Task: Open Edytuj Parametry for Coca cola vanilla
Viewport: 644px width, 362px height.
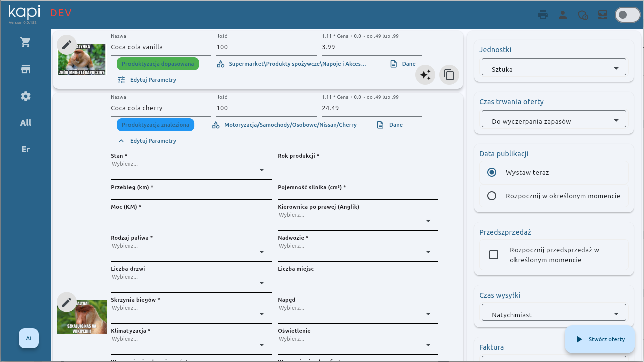Action: click(147, 80)
